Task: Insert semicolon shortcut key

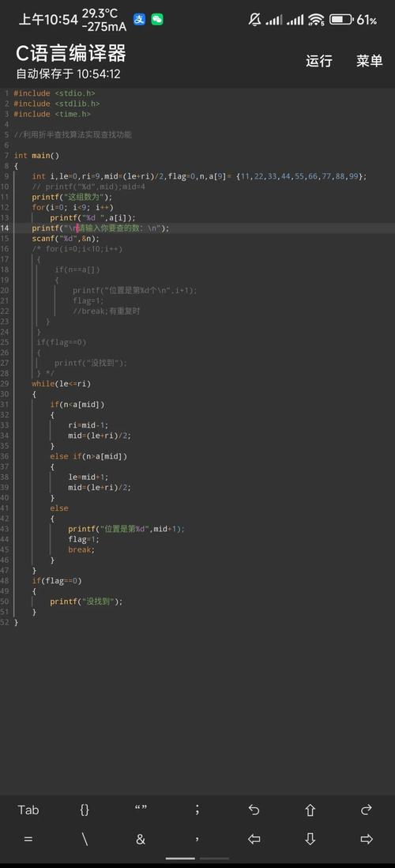Action: click(197, 810)
